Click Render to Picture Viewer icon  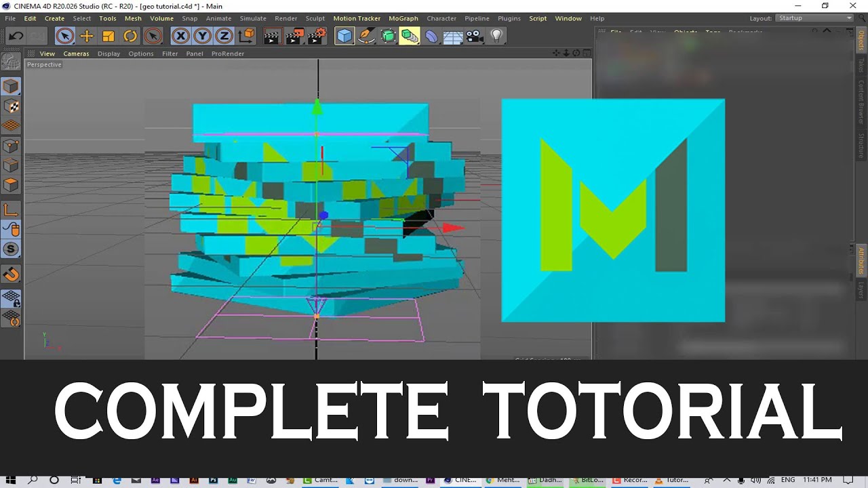tap(294, 36)
